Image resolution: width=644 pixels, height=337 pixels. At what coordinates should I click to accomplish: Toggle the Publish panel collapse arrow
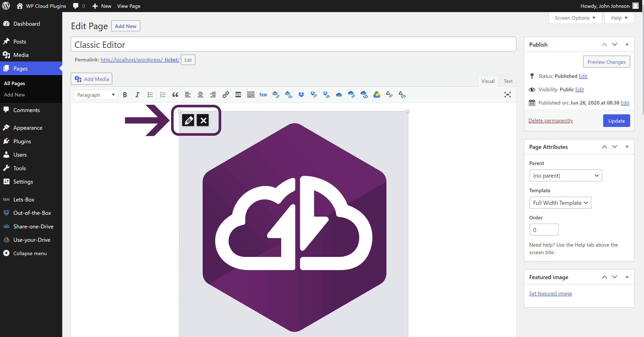coord(627,44)
